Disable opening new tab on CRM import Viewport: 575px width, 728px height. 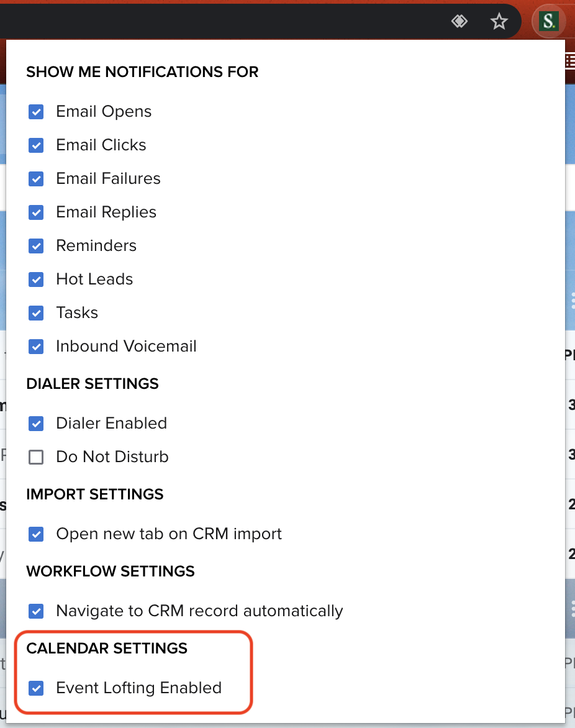point(36,534)
